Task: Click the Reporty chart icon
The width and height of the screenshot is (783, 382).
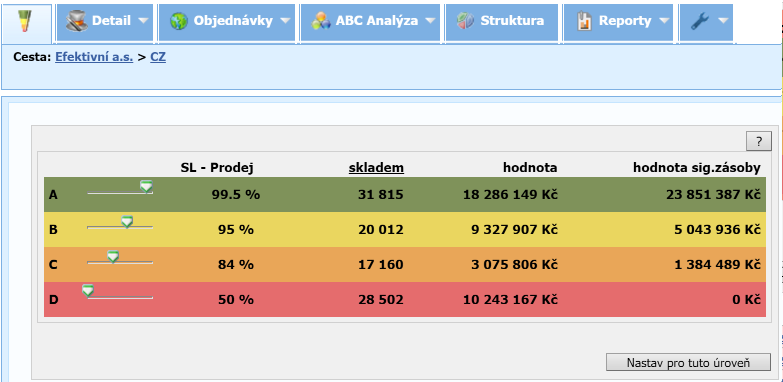Action: (584, 21)
